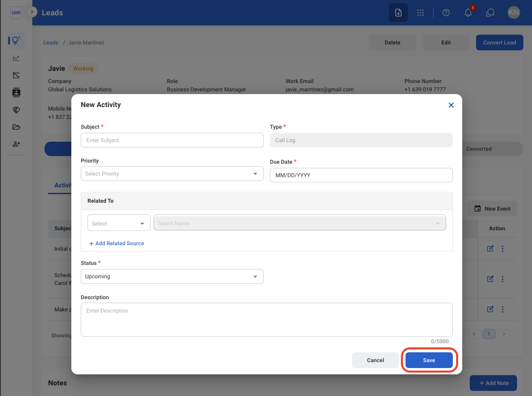532x396 pixels.
Task: Click the Add Note button
Action: [493, 383]
